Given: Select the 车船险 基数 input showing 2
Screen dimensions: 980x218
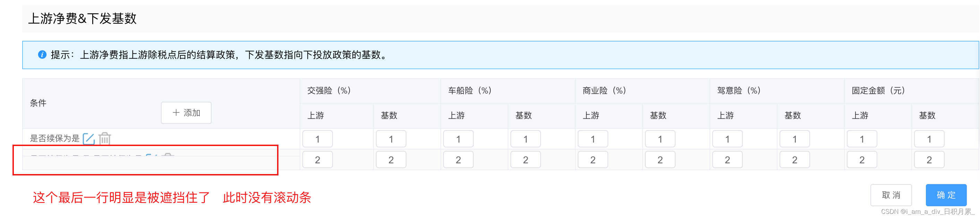Looking at the screenshot, I should [525, 159].
